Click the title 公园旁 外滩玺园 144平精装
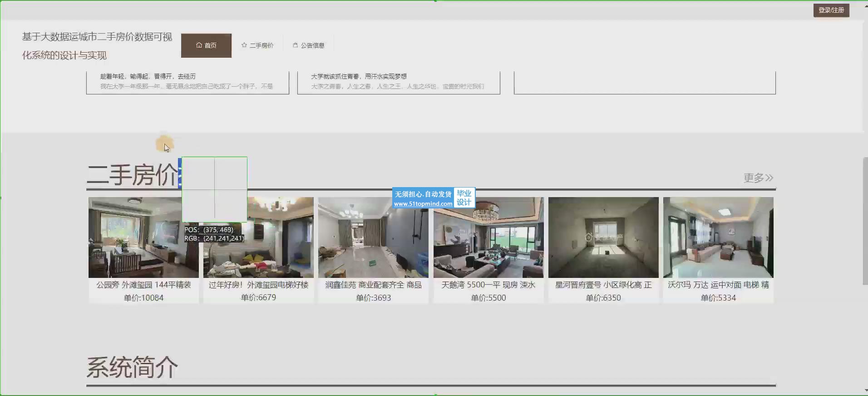 (143, 285)
